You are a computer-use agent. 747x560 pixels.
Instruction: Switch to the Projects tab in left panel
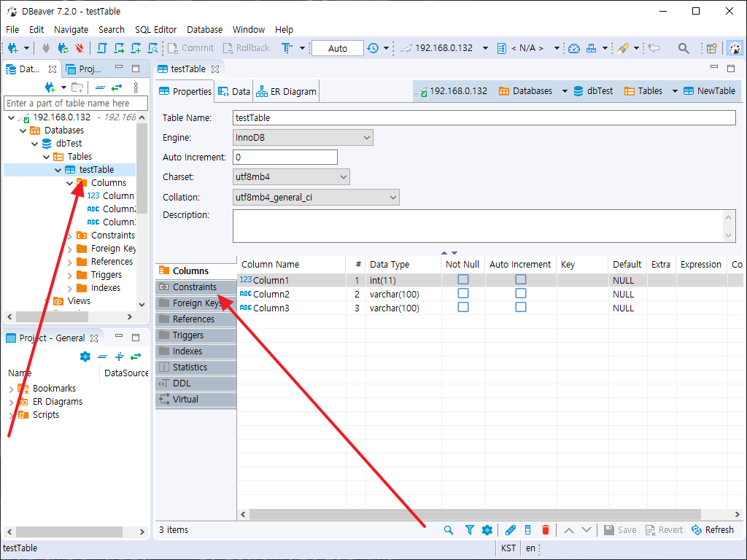[85, 69]
